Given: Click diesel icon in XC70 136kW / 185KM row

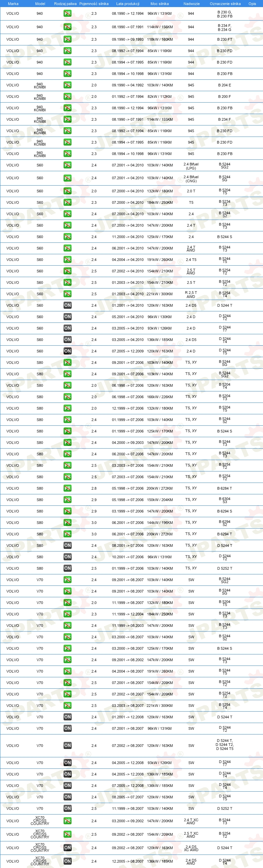Looking at the screenshot, I should point(68,861).
